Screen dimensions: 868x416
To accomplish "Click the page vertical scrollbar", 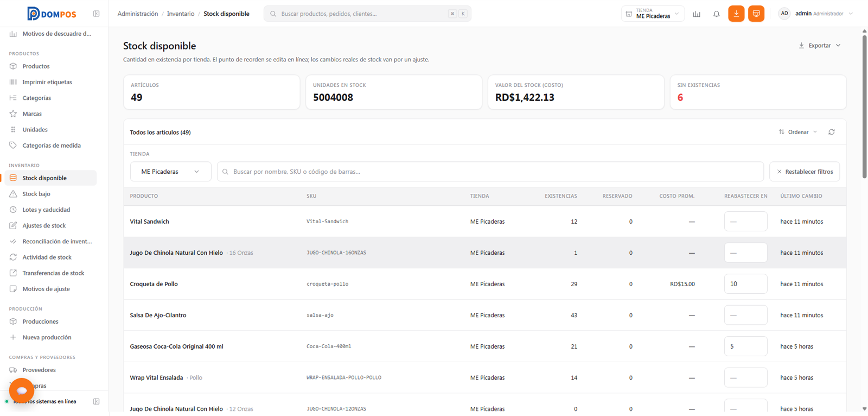I will pos(864,106).
